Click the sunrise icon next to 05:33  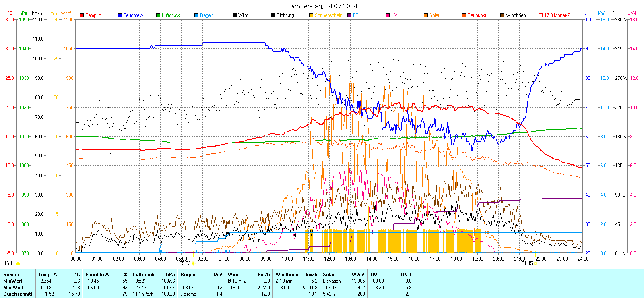click(194, 263)
